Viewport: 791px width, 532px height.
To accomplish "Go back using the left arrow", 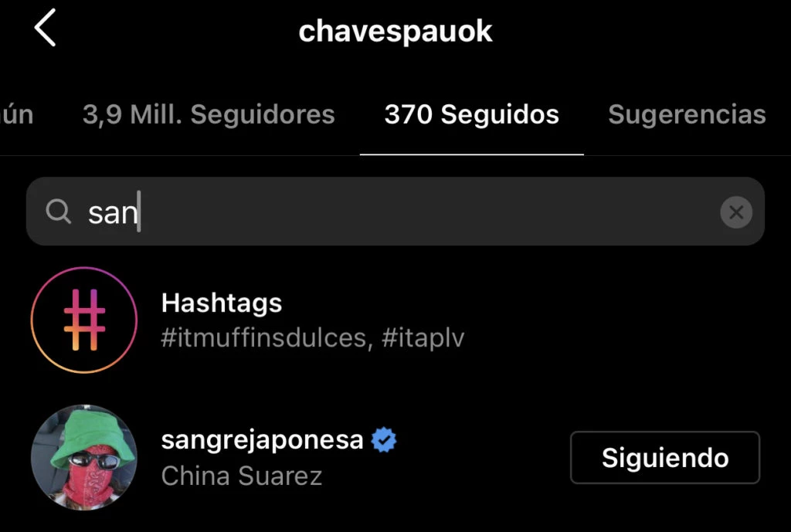I will tap(45, 29).
